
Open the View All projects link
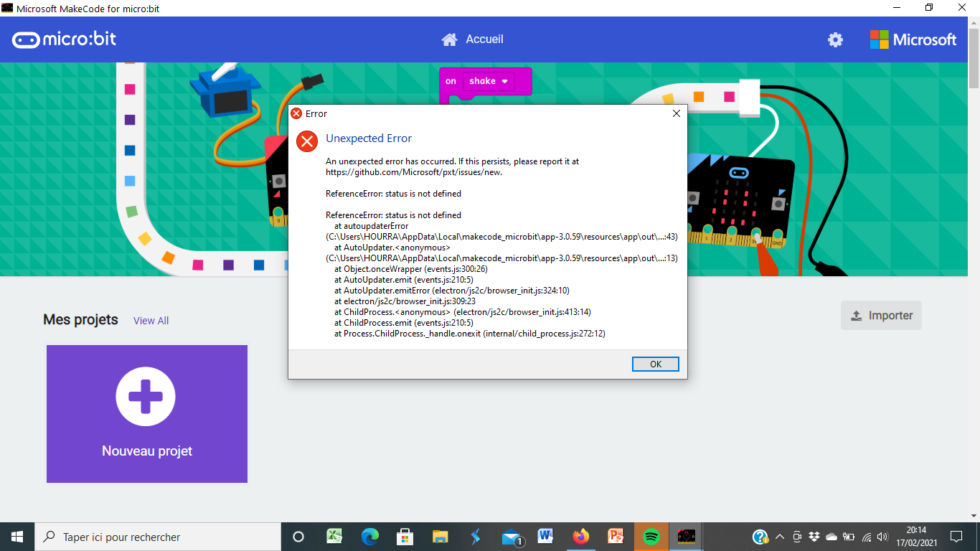(x=151, y=321)
